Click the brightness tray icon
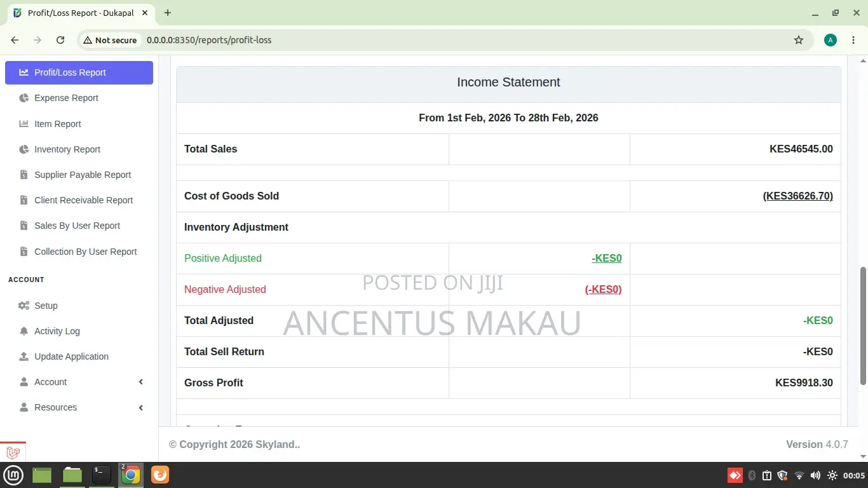Image resolution: width=868 pixels, height=488 pixels. 832,475
